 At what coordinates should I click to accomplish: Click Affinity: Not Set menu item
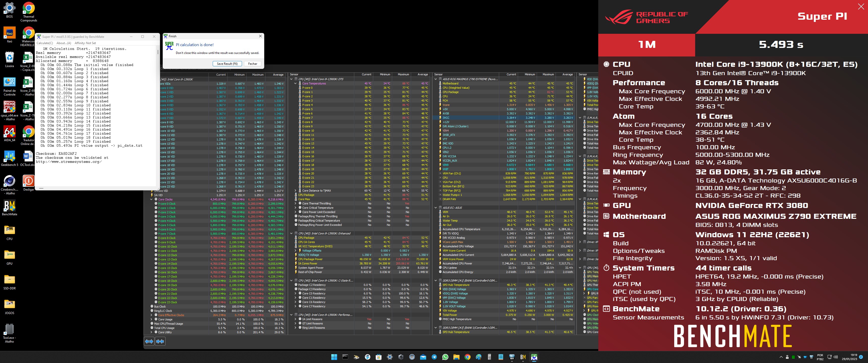(x=85, y=43)
